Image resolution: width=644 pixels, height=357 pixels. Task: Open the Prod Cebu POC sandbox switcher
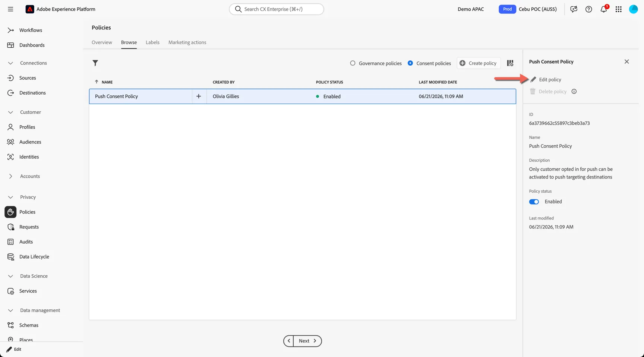pyautogui.click(x=528, y=9)
